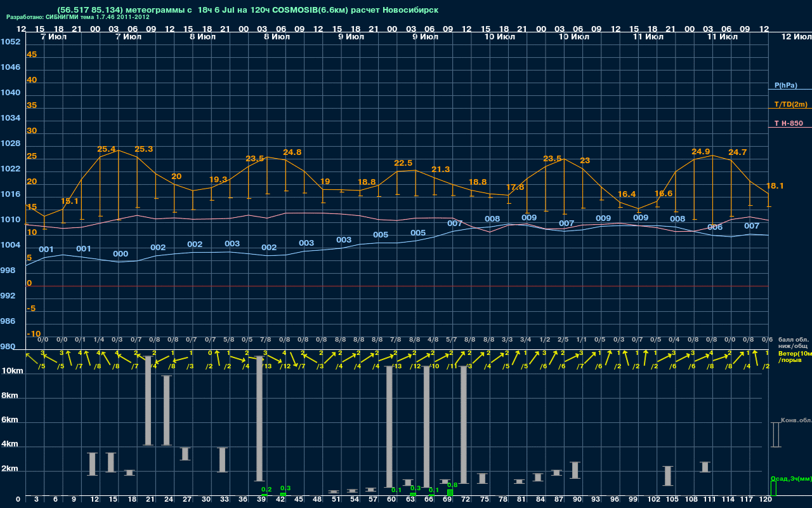Click the 21.3 temperature label
Viewport: 812px width, 508px height.
point(440,170)
